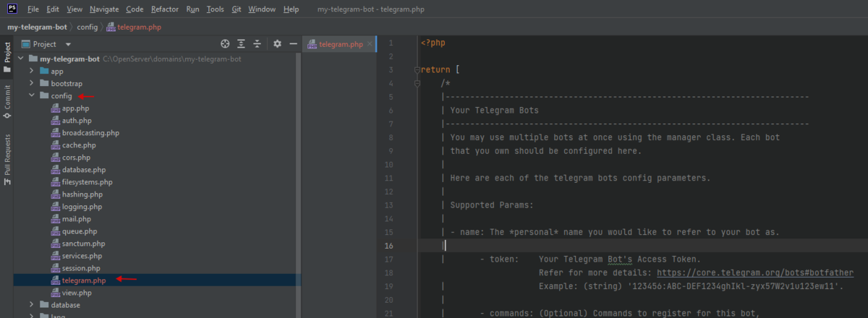The width and height of the screenshot is (868, 318).
Task: Select app.php file
Action: pyautogui.click(x=75, y=108)
